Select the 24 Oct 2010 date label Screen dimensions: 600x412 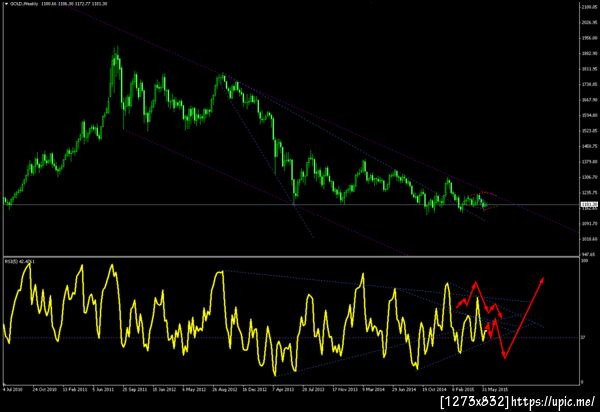point(44,389)
